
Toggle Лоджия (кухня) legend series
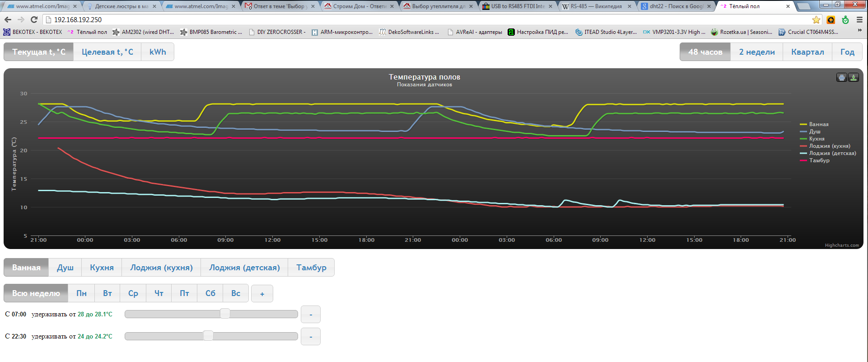(x=825, y=146)
